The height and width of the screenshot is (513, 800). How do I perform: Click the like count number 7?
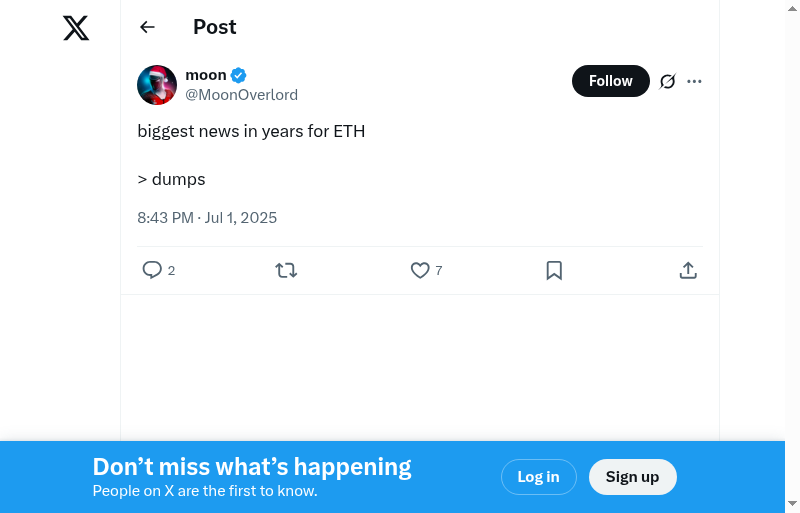[439, 271]
